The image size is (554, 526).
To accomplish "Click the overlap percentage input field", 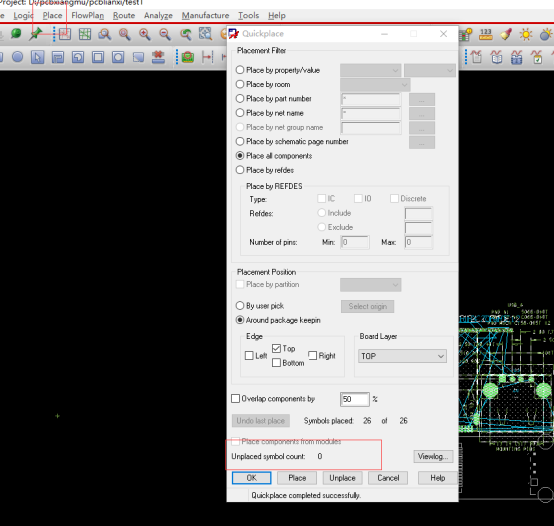I will tap(355, 399).
